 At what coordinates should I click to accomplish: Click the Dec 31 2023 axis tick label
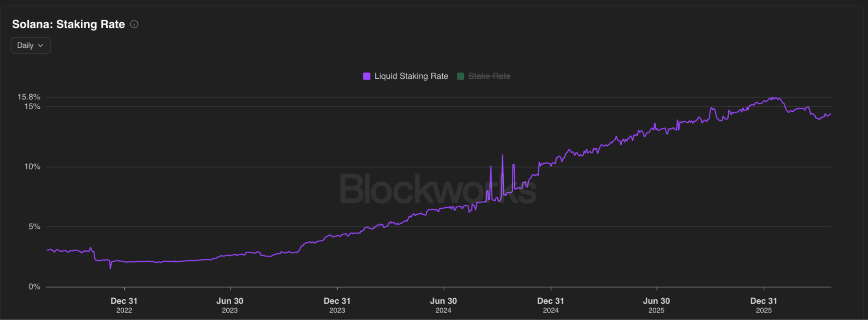tap(337, 305)
